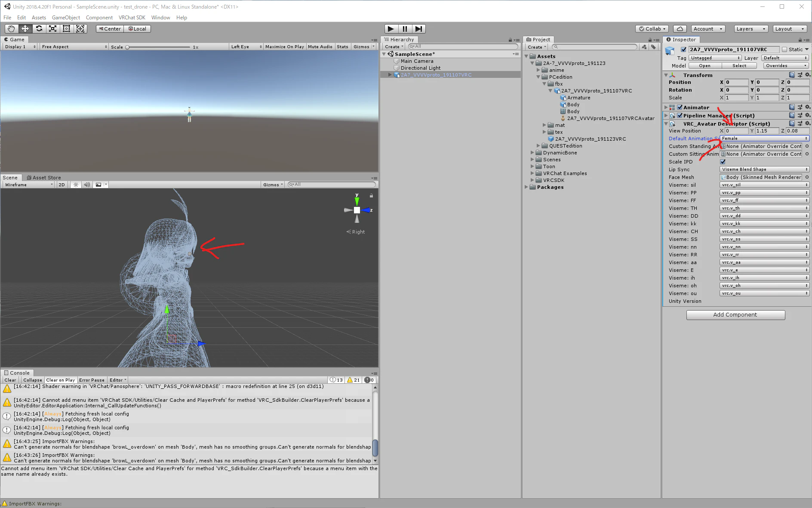Open the VRChat SDK menu
Screen dimensions: 812x508
[x=132, y=18]
